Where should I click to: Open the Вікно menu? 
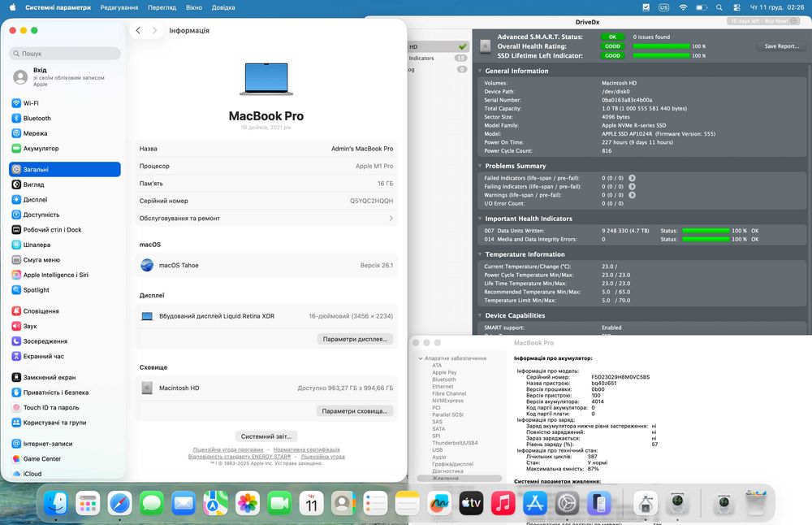(194, 7)
